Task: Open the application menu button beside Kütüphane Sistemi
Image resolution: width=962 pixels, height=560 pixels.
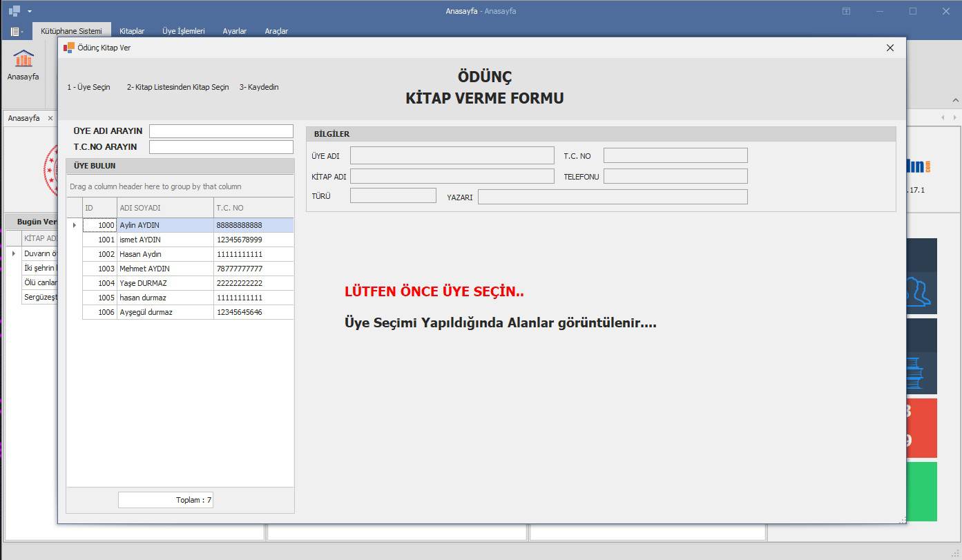Action: pyautogui.click(x=17, y=31)
